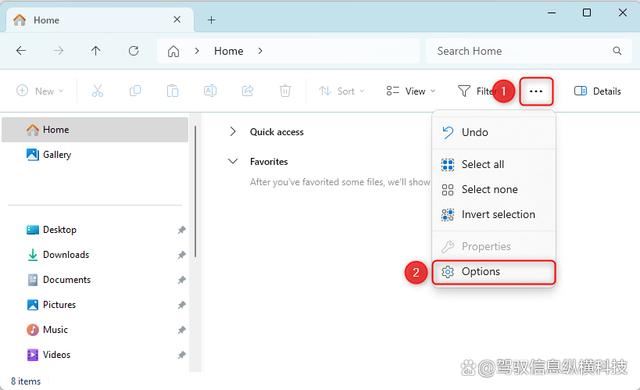Click the Rename icon in the toolbar

[210, 91]
